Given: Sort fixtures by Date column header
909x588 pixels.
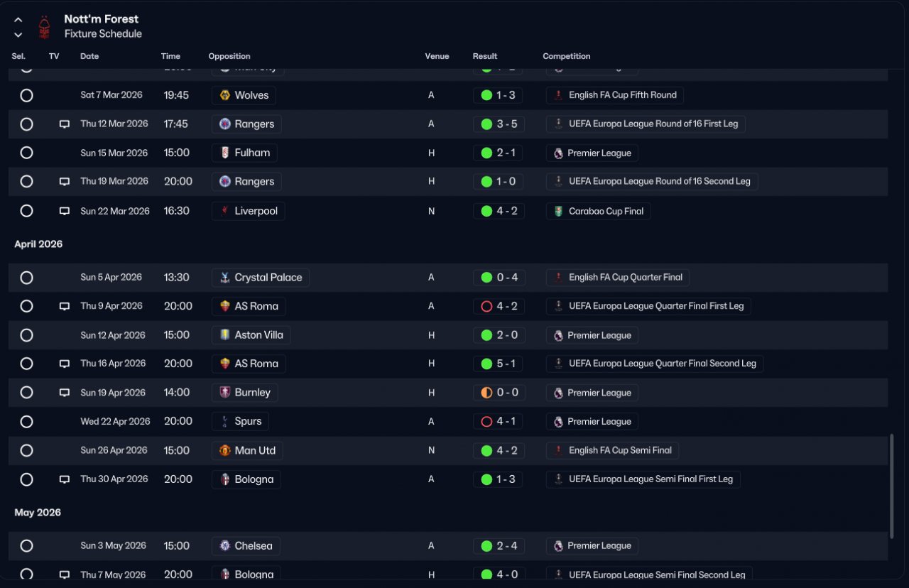Looking at the screenshot, I should point(89,56).
